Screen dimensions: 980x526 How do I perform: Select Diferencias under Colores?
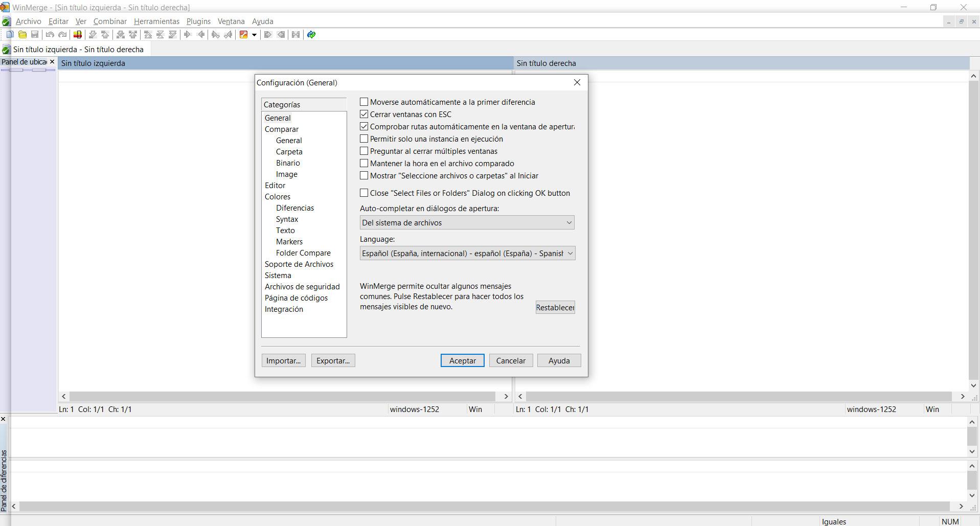point(295,208)
